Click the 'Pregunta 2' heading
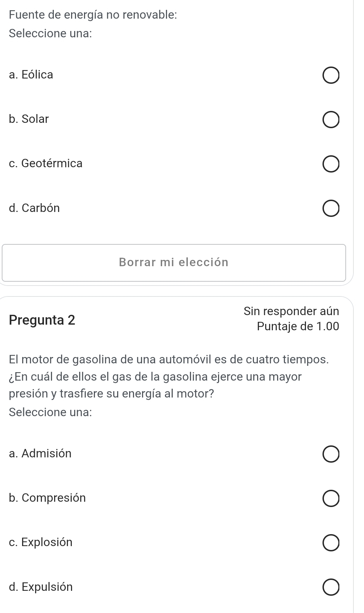The width and height of the screenshot is (364, 613). (42, 320)
